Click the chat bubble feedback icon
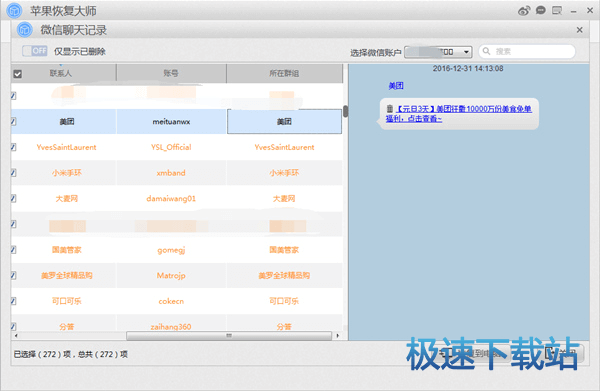 click(x=540, y=10)
